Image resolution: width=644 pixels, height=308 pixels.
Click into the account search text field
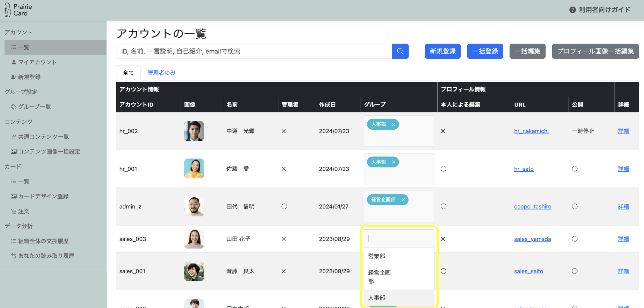[254, 51]
